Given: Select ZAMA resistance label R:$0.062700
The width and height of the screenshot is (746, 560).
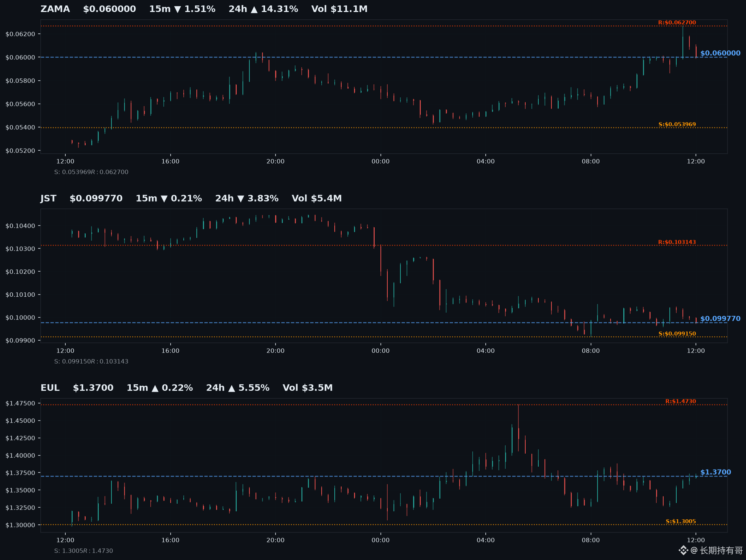Looking at the screenshot, I should [677, 23].
